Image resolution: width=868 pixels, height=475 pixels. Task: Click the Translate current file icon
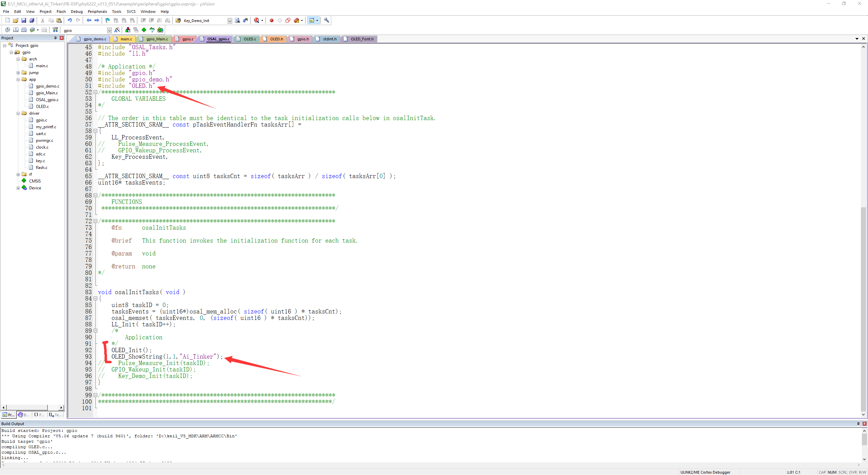point(7,30)
